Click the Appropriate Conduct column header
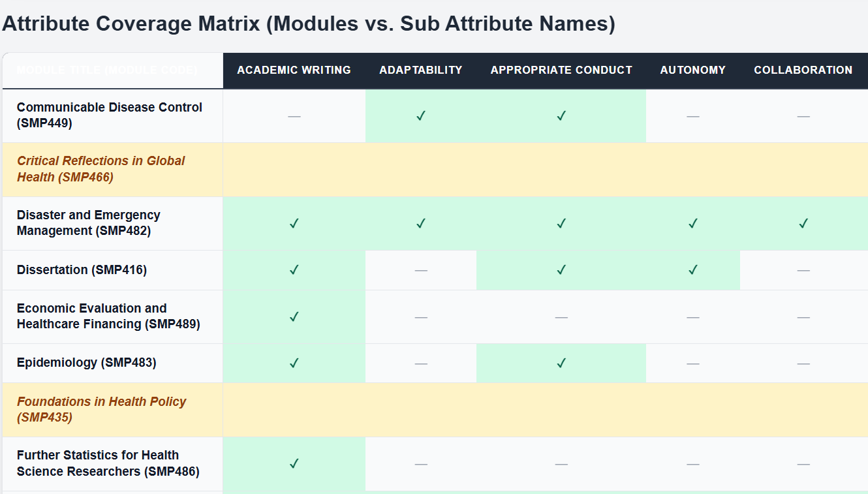Image resolution: width=868 pixels, height=494 pixels. click(561, 70)
